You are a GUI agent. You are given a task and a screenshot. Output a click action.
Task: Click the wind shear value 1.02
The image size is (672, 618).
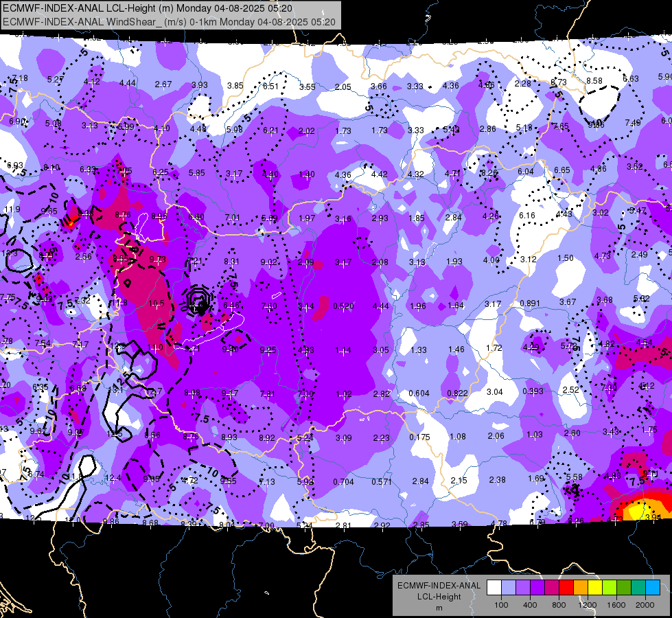[x=344, y=393]
